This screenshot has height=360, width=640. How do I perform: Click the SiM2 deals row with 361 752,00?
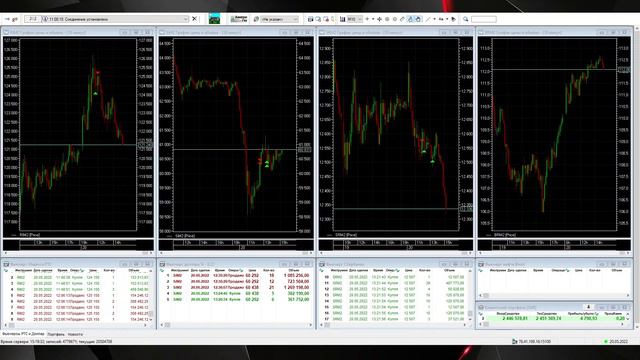tap(236, 299)
